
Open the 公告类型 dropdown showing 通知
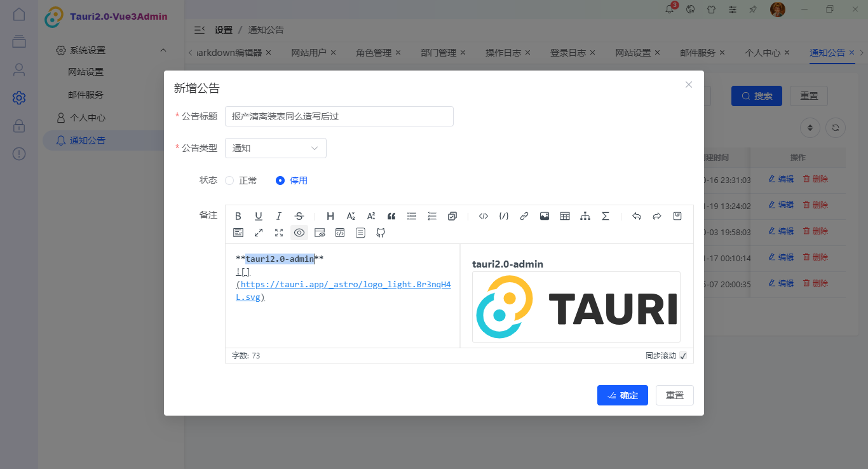tap(275, 147)
